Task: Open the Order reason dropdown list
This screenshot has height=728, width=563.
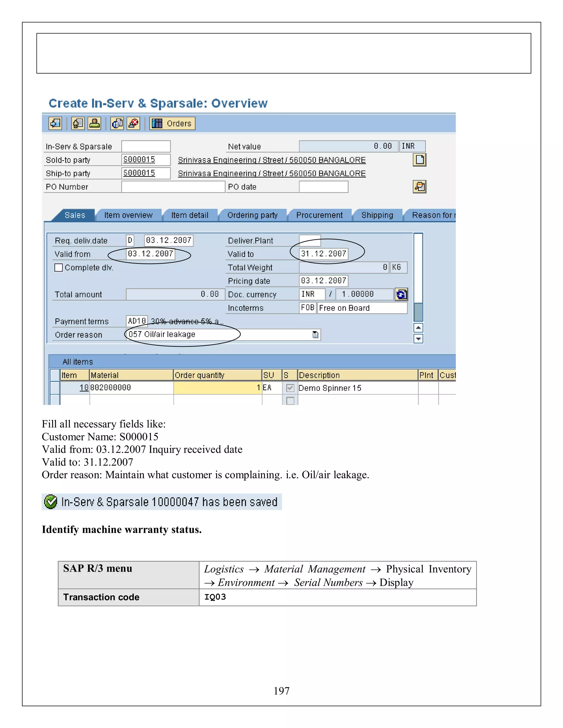Action: click(x=315, y=335)
